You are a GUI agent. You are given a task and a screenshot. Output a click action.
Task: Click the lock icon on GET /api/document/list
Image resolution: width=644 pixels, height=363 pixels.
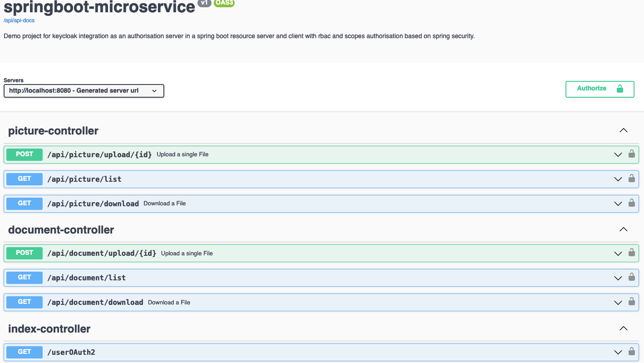coord(631,278)
